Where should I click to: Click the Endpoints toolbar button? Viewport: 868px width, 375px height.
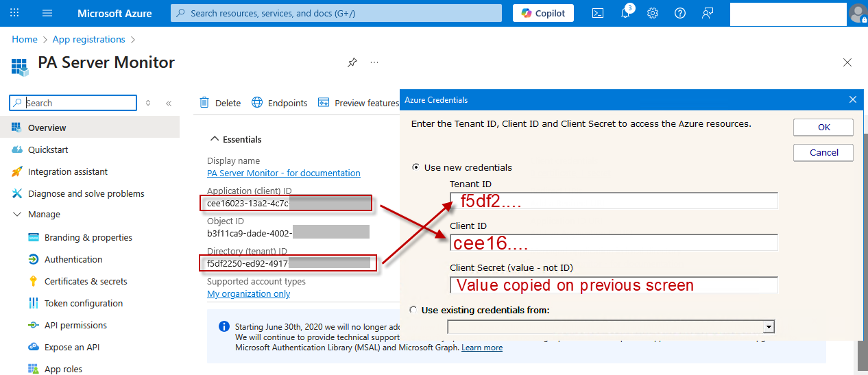pyautogui.click(x=280, y=103)
